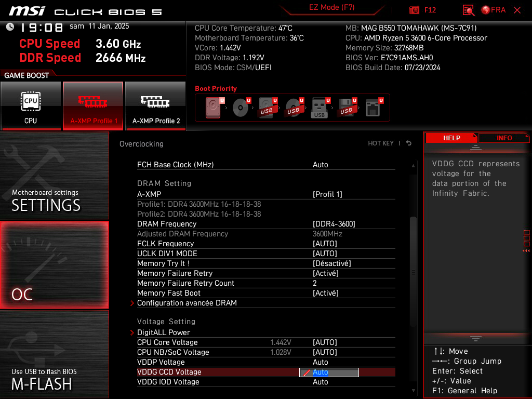The width and height of the screenshot is (532, 399).
Task: Click the help panel top grip handle
Action: [x=476, y=147]
